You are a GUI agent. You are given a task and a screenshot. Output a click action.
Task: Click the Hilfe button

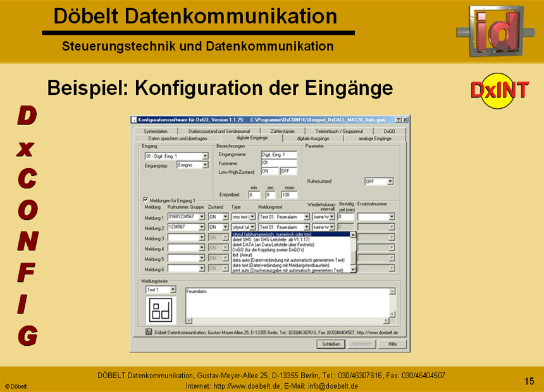point(392,344)
